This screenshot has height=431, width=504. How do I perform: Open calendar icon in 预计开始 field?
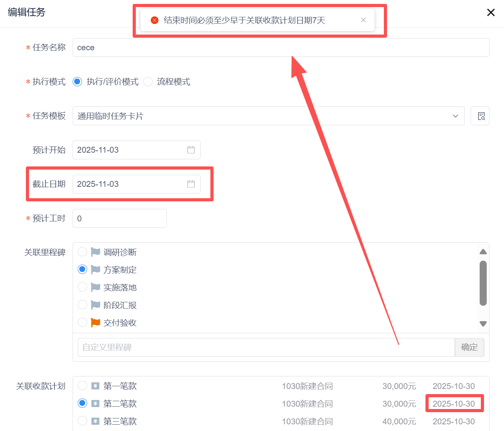click(191, 150)
